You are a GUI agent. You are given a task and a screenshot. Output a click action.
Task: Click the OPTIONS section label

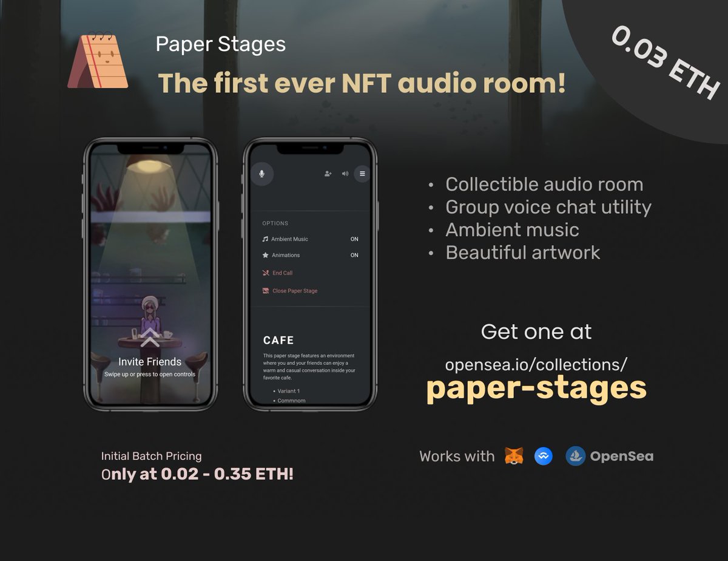pyautogui.click(x=275, y=223)
